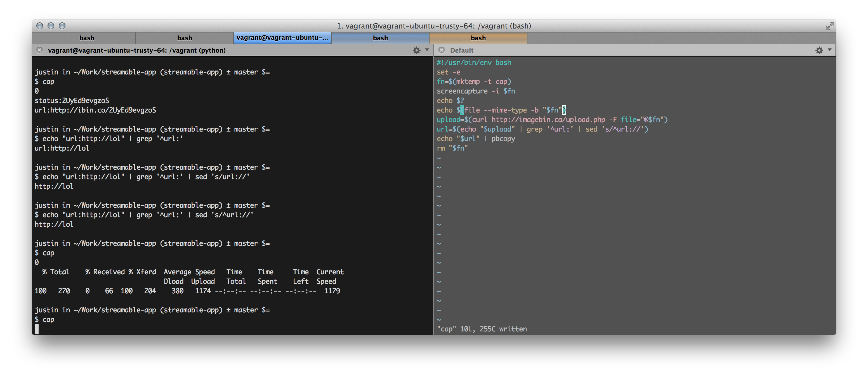
Task: Click the 'fn=$(mktemp -t cap)' line
Action: point(474,82)
